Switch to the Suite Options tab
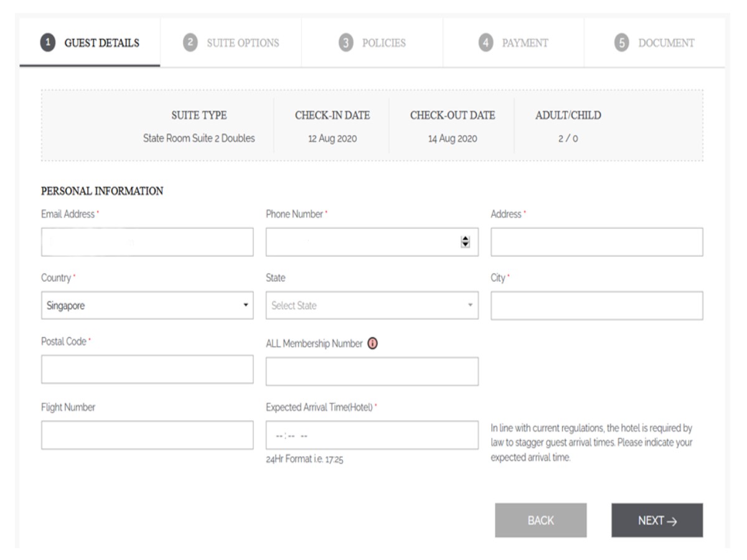Screen dimensions: 747x560 [x=231, y=43]
